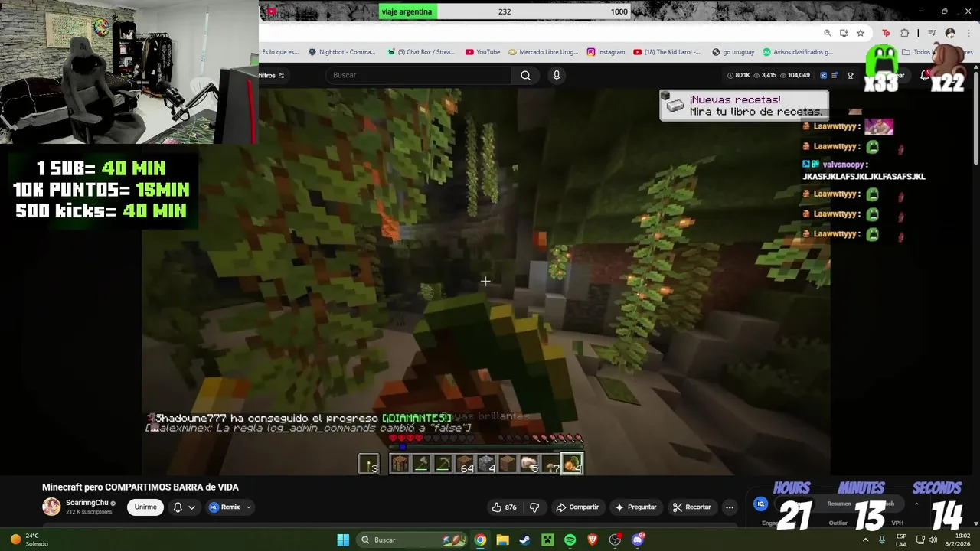Open the YouTube bookmark

(x=483, y=52)
